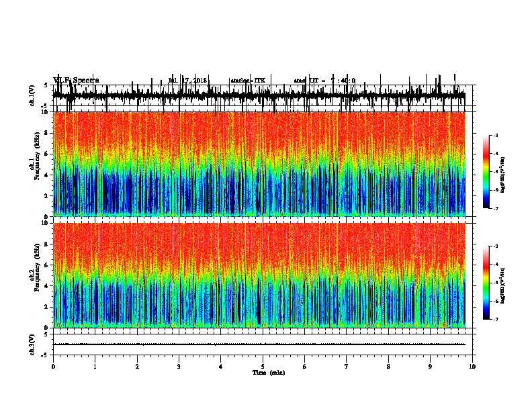Click the ch.1 spectrogram color scale bar

[x=486, y=172]
